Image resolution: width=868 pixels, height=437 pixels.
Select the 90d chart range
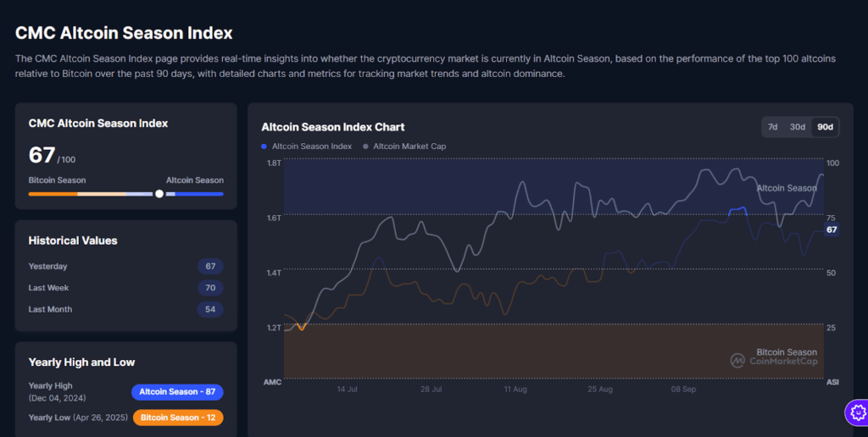point(824,127)
